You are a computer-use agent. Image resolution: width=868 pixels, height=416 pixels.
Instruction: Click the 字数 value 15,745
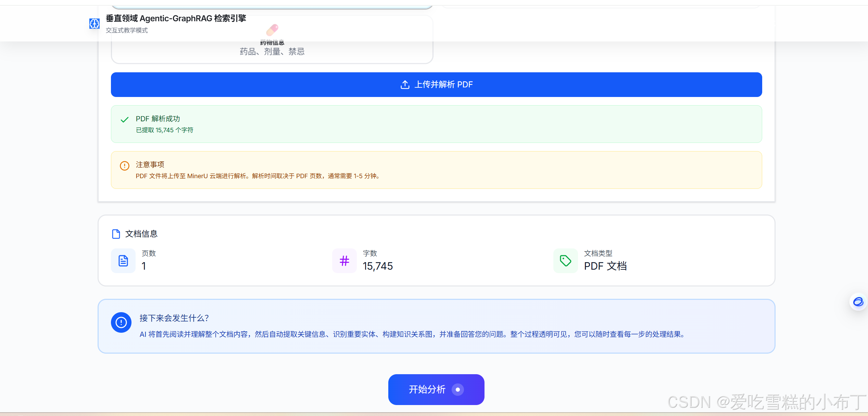coord(378,266)
